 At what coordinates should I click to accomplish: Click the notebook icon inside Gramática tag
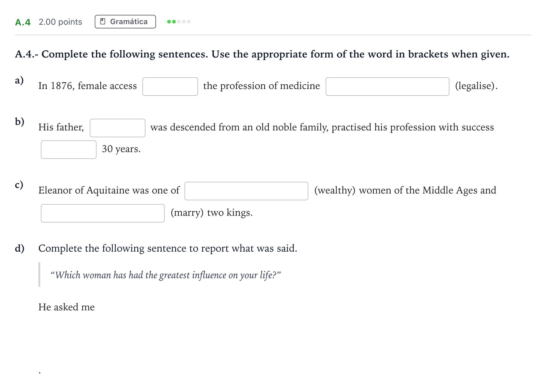tap(103, 22)
